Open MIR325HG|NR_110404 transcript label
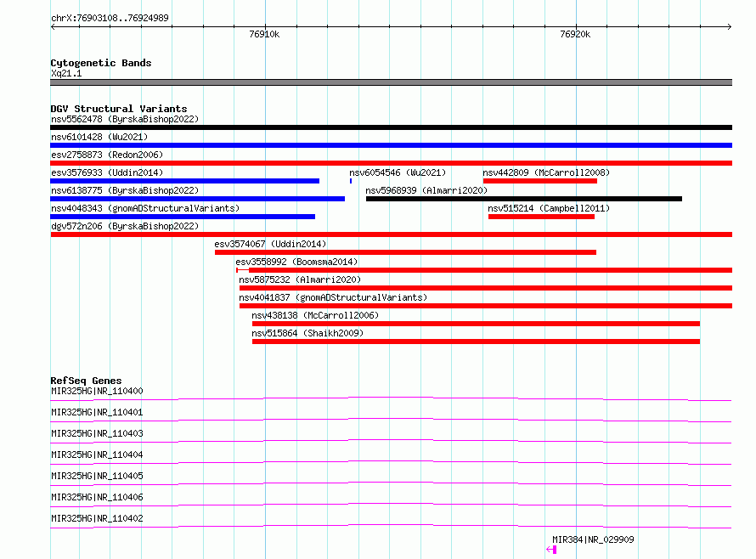 pyautogui.click(x=97, y=455)
